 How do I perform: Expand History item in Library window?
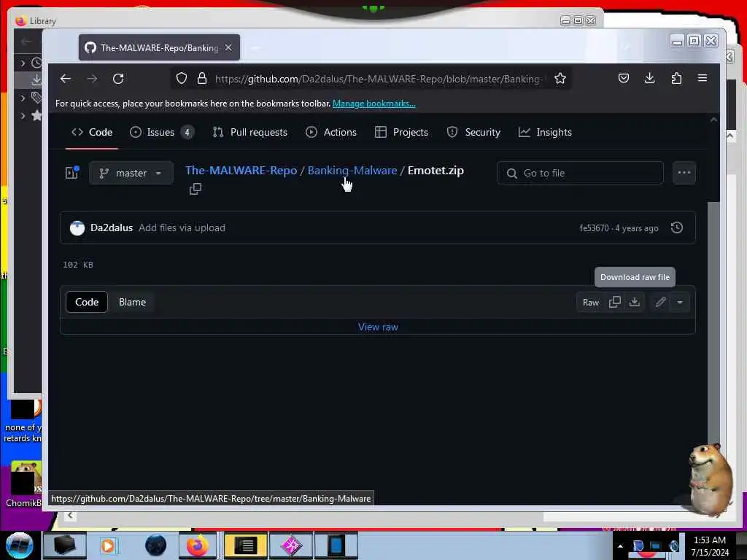coord(23,63)
